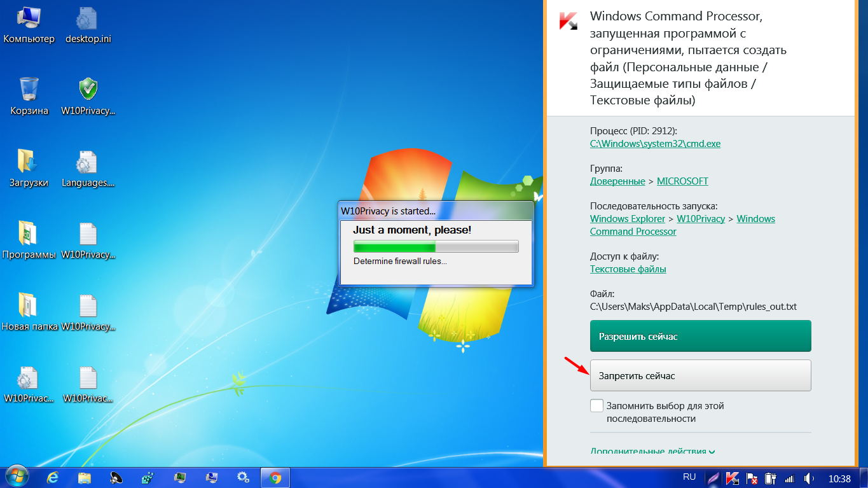Open the network signal tray icon

[x=790, y=478]
